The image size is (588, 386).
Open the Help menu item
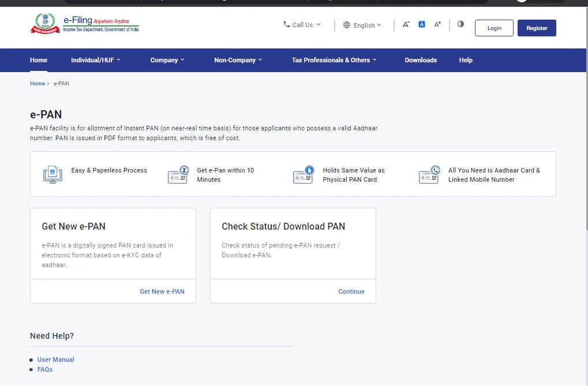[466, 60]
